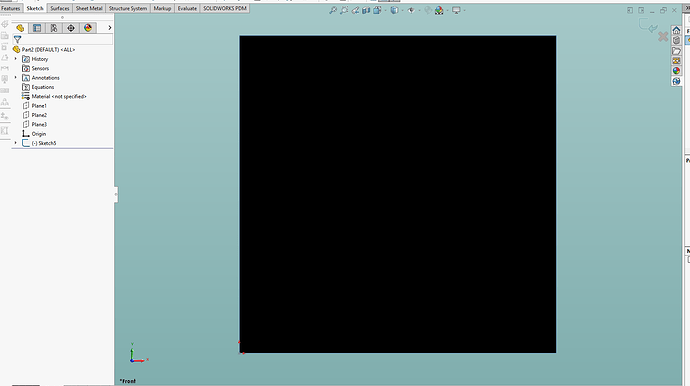The width and height of the screenshot is (690, 386).
Task: Click the cancel sketch X icon
Action: click(x=663, y=37)
